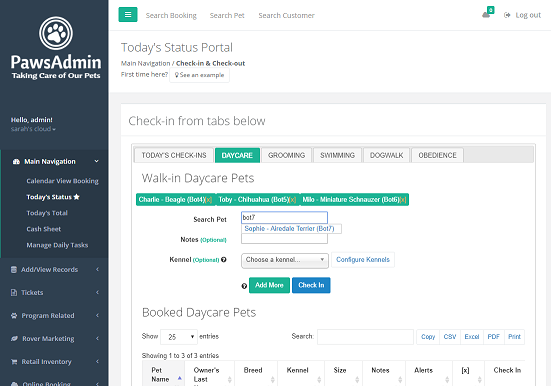Image resolution: width=551 pixels, height=386 pixels.
Task: Click the Configure Kennels link
Action: point(363,259)
